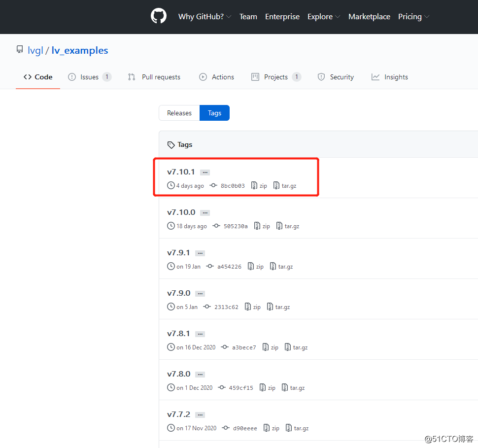This screenshot has height=448, width=478.
Task: Expand the ellipsis next to v7.10.1
Action: [x=205, y=172]
